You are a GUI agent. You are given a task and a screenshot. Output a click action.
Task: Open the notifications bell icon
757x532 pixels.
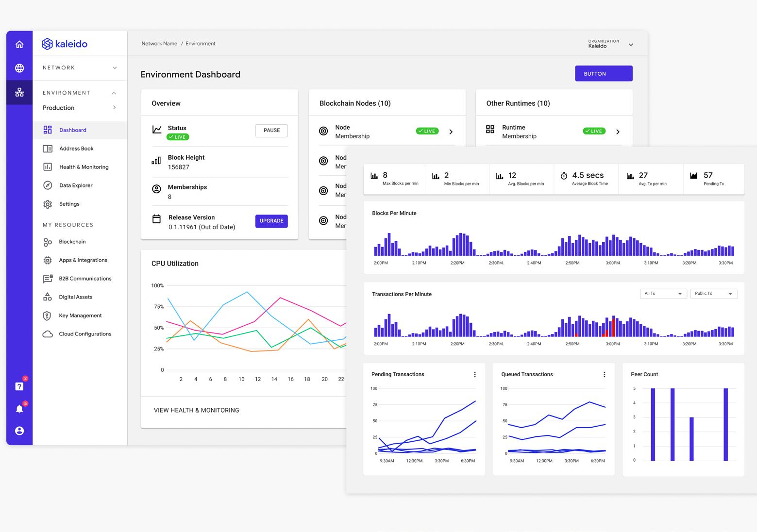[x=19, y=409]
